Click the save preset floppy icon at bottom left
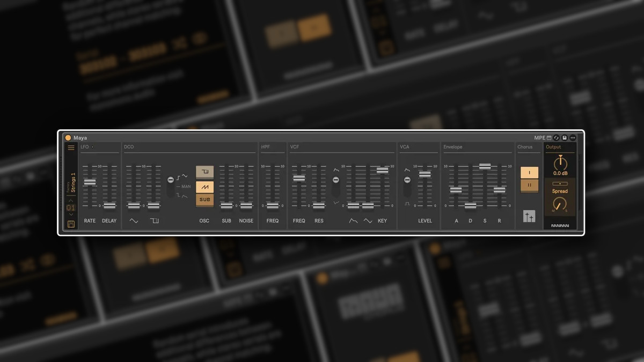Image resolution: width=644 pixels, height=362 pixels. tap(71, 224)
